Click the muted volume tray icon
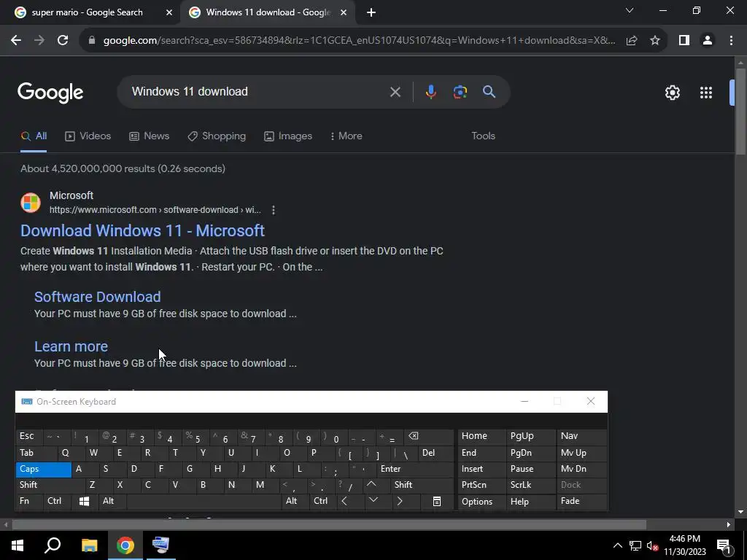This screenshot has height=560, width=747. click(x=653, y=545)
